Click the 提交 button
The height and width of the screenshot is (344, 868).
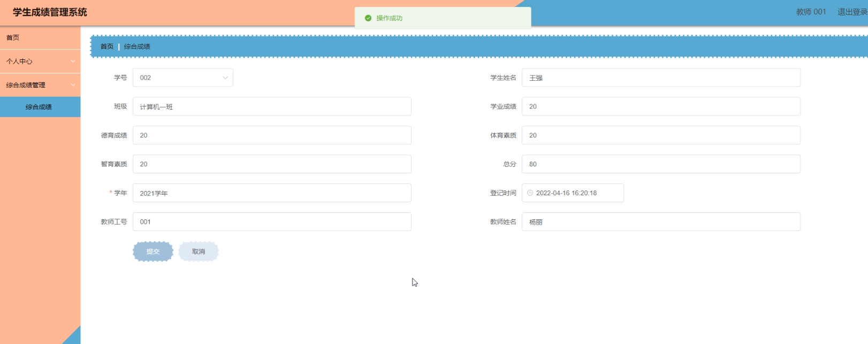(153, 251)
